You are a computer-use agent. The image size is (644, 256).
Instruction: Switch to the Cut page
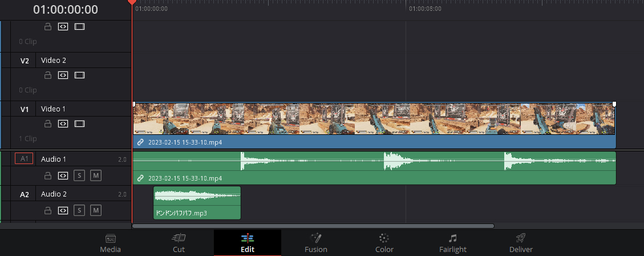tap(179, 243)
